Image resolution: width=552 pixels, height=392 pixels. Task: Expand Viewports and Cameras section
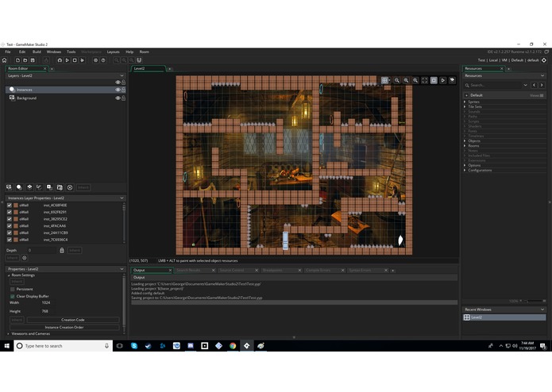[x=9, y=333]
